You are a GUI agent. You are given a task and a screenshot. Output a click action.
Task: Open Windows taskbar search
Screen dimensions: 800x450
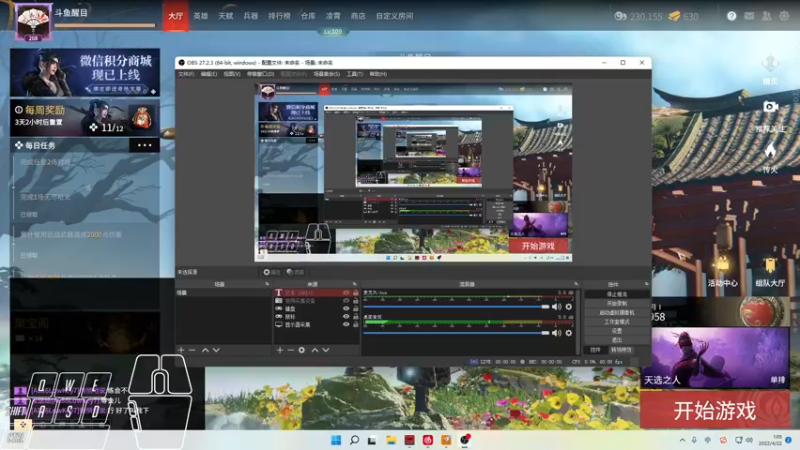coord(354,440)
